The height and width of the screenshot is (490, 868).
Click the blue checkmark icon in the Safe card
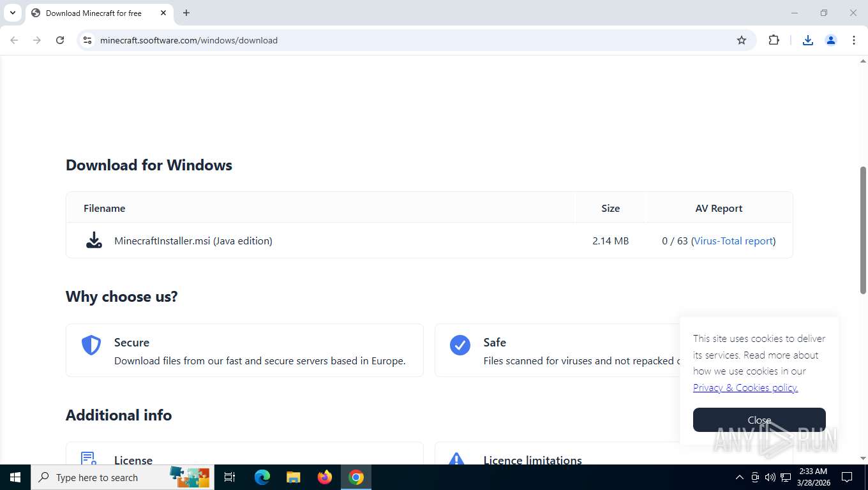pyautogui.click(x=460, y=345)
